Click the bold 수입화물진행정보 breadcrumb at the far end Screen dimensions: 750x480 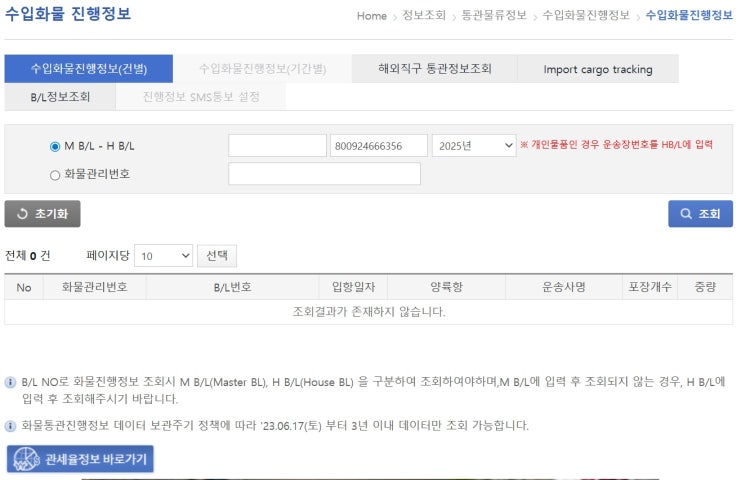(x=689, y=15)
